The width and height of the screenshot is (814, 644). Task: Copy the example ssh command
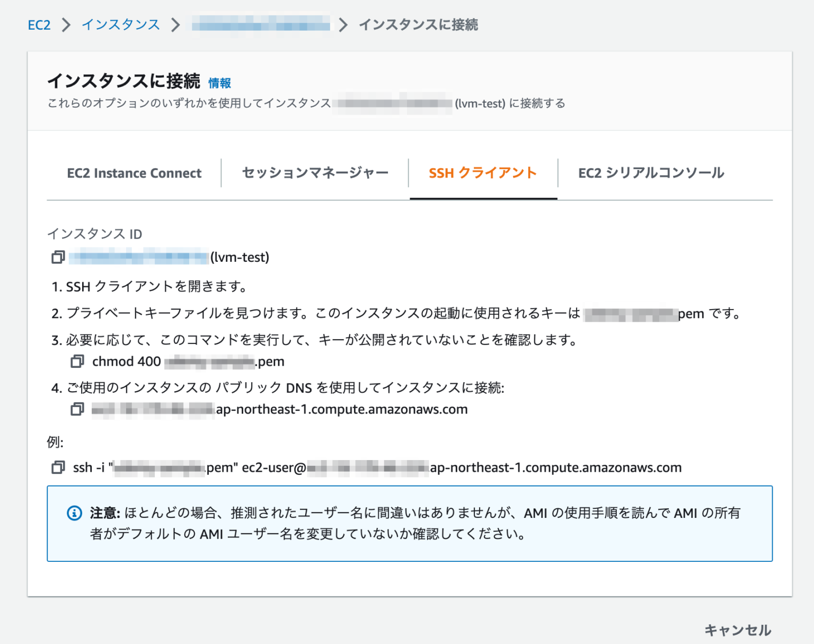(x=57, y=468)
